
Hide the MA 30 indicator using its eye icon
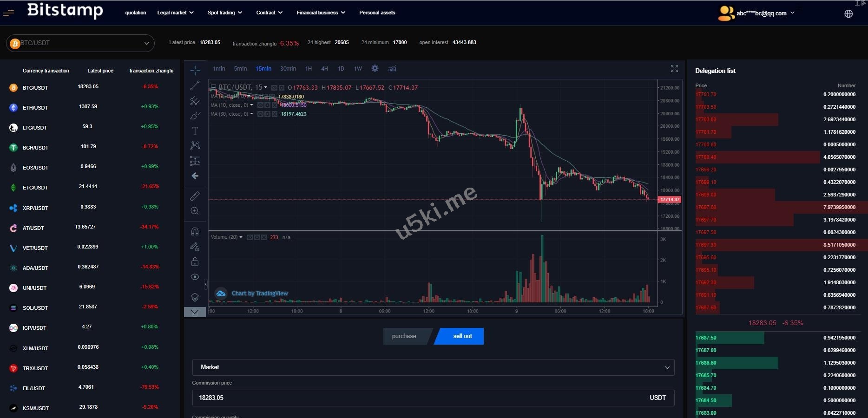pos(261,114)
